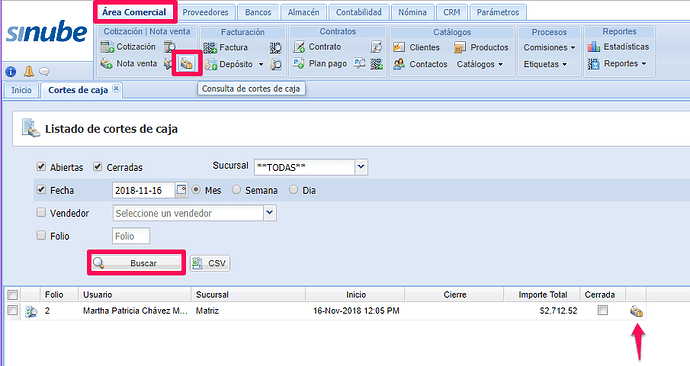Switch to the CRM tab
The image size is (690, 366).
click(451, 12)
